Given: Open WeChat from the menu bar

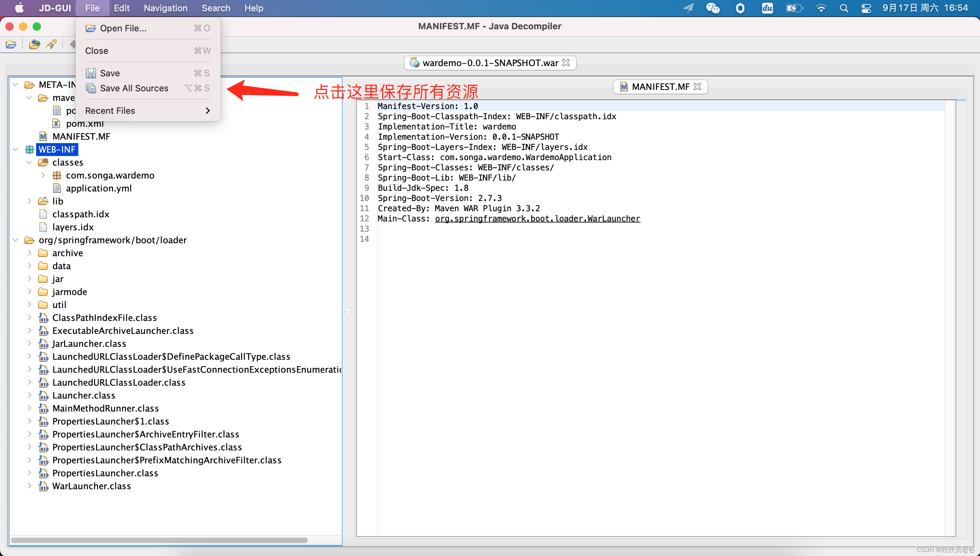Looking at the screenshot, I should pos(712,8).
